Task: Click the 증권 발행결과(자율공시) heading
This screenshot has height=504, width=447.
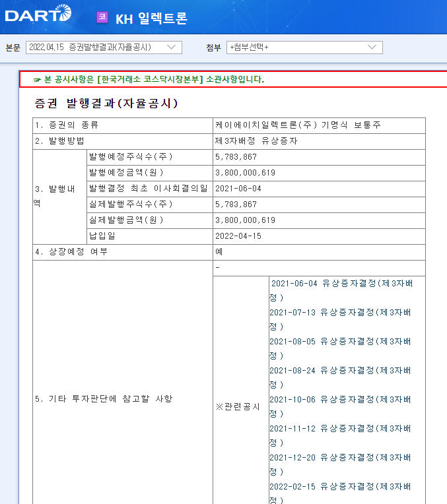Action: [x=106, y=103]
